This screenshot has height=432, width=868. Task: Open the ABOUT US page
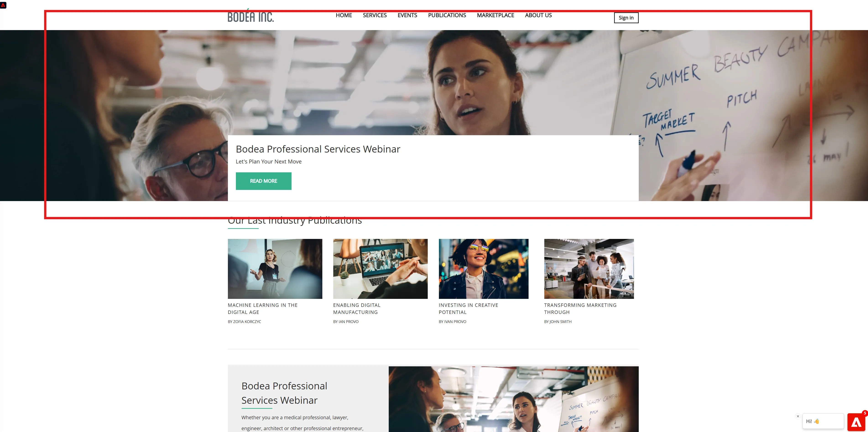click(538, 15)
